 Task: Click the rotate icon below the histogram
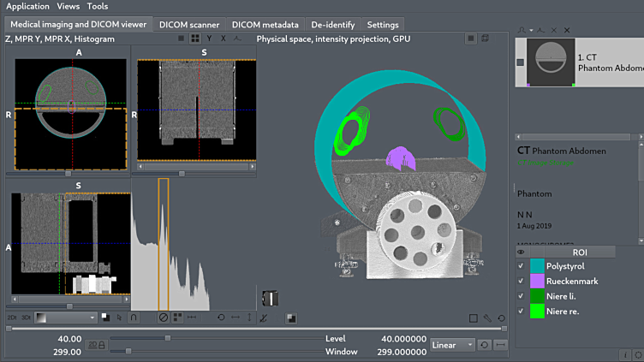click(221, 317)
